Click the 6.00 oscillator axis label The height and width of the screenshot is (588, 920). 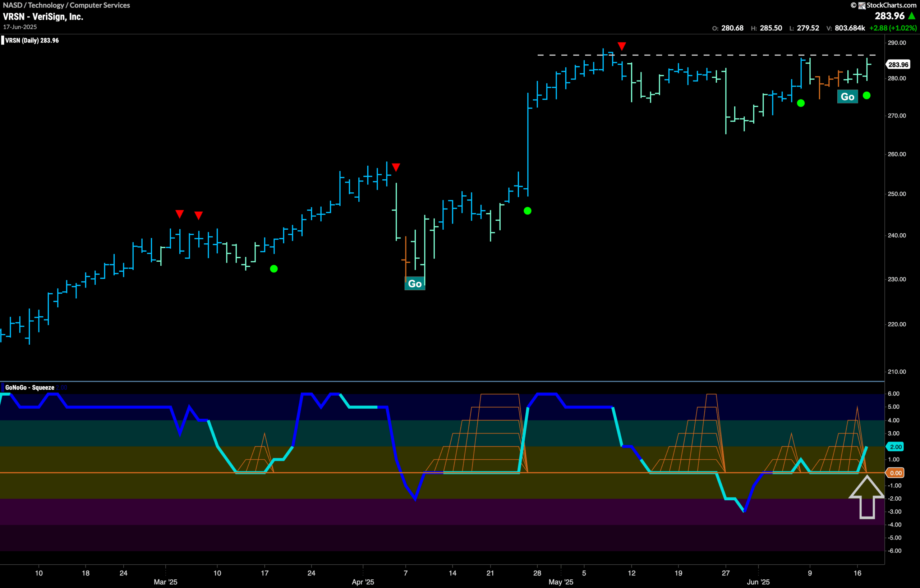pyautogui.click(x=894, y=394)
